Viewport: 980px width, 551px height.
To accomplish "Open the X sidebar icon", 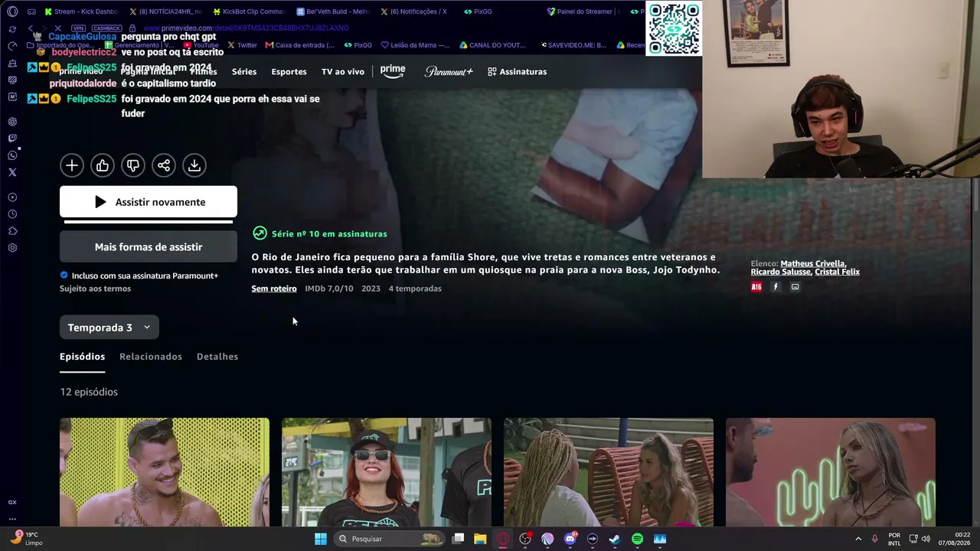I will coord(12,172).
